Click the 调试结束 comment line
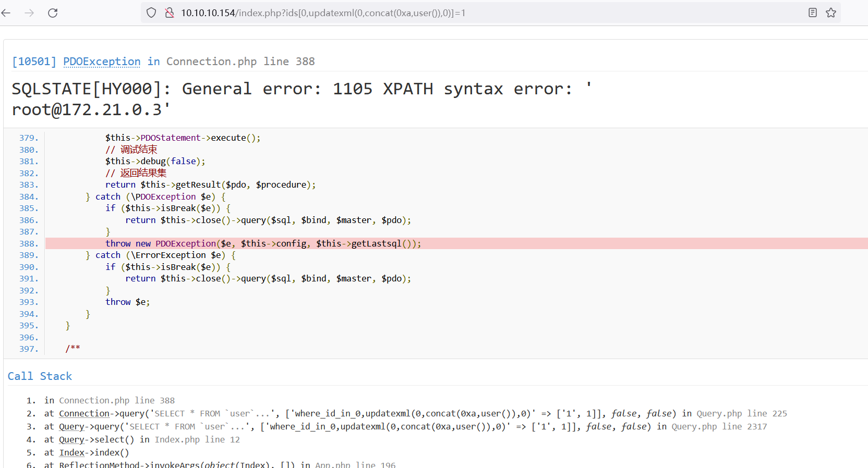The width and height of the screenshot is (868, 468). click(131, 150)
